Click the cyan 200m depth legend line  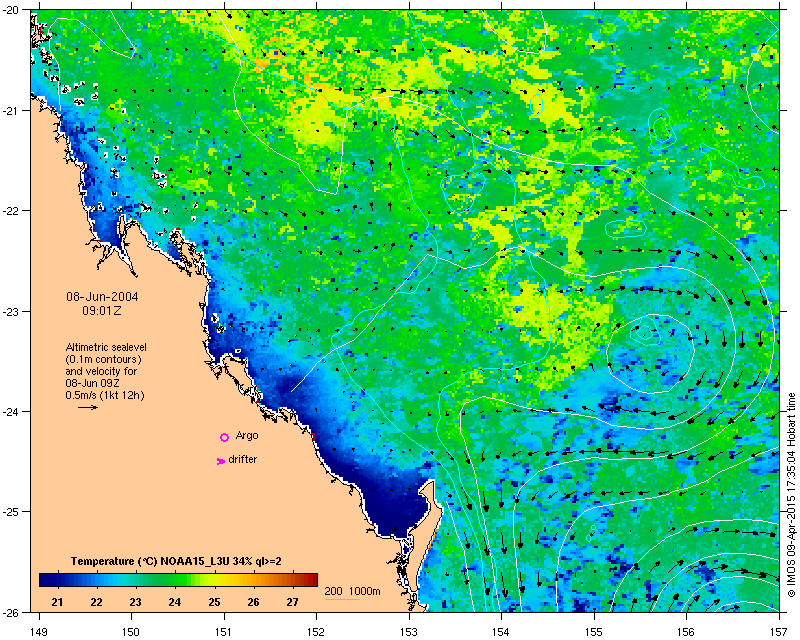[x=342, y=599]
